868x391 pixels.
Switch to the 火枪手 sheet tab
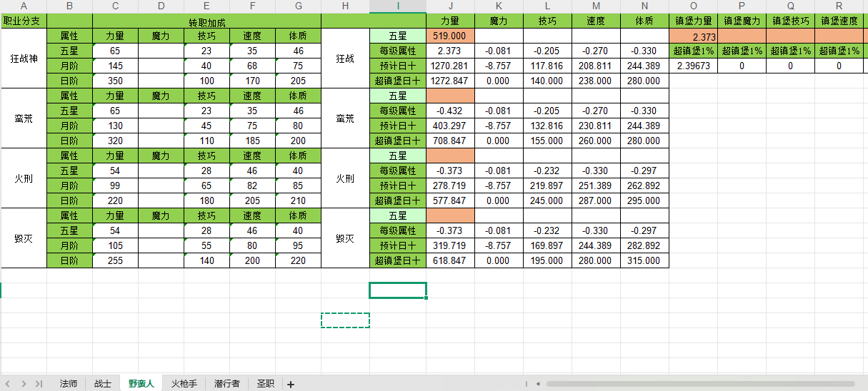pos(184,384)
